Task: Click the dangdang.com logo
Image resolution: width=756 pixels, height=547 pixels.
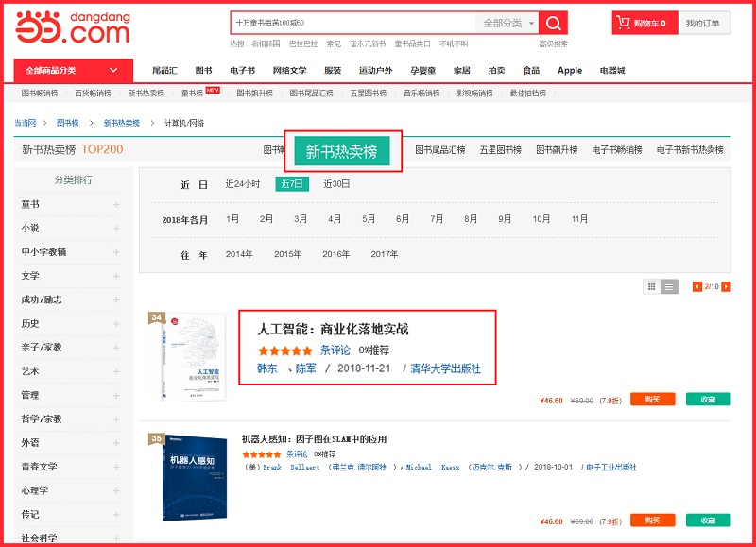Action: pos(72,29)
